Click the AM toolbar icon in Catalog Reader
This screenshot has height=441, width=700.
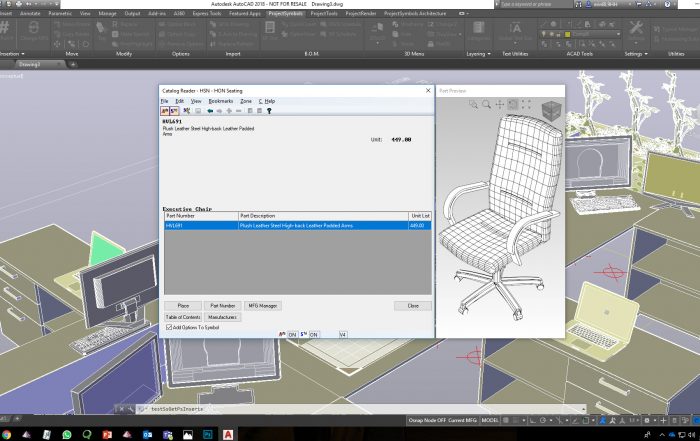tap(165, 111)
